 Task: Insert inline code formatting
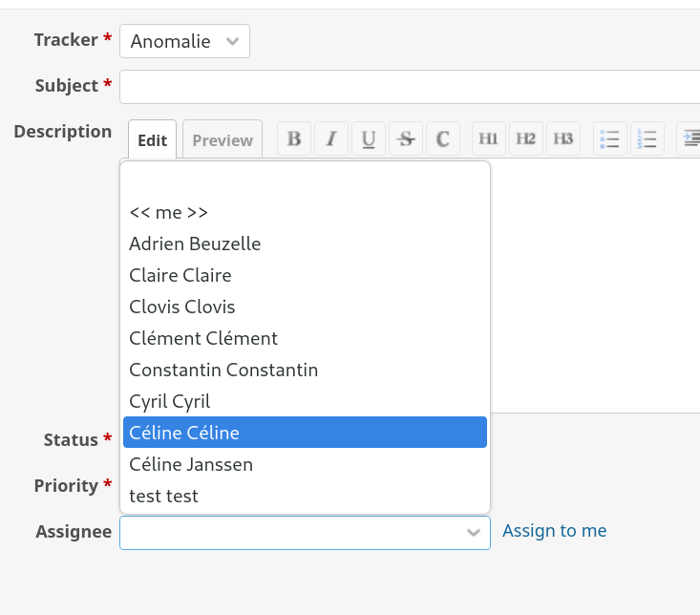(443, 138)
